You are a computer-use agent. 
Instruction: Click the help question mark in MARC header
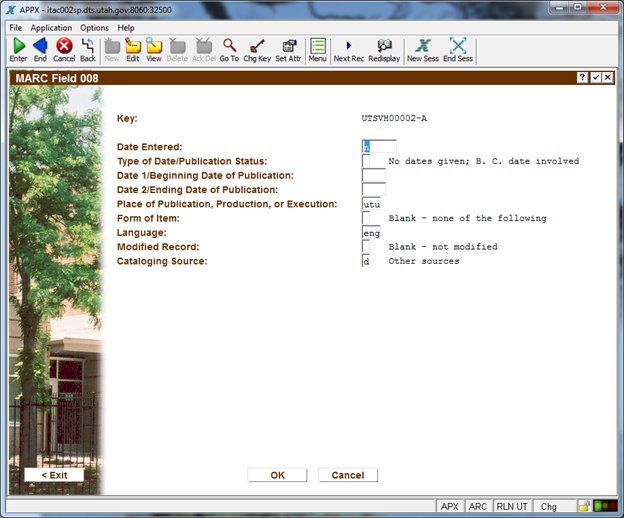582,77
